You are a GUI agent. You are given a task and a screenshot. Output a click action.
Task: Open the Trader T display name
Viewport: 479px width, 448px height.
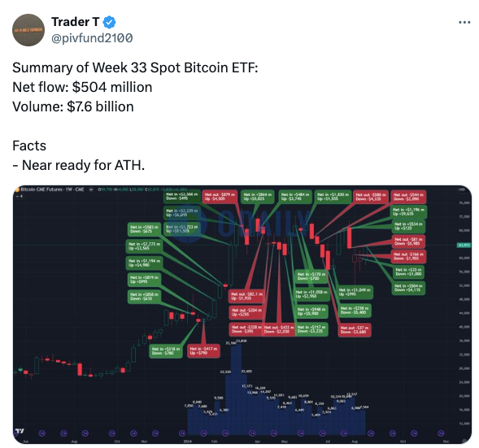point(75,22)
